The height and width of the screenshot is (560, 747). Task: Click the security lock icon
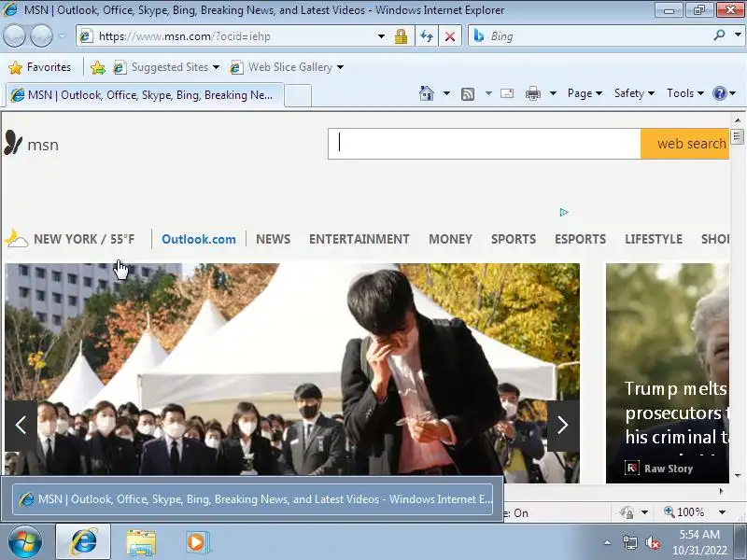(402, 36)
